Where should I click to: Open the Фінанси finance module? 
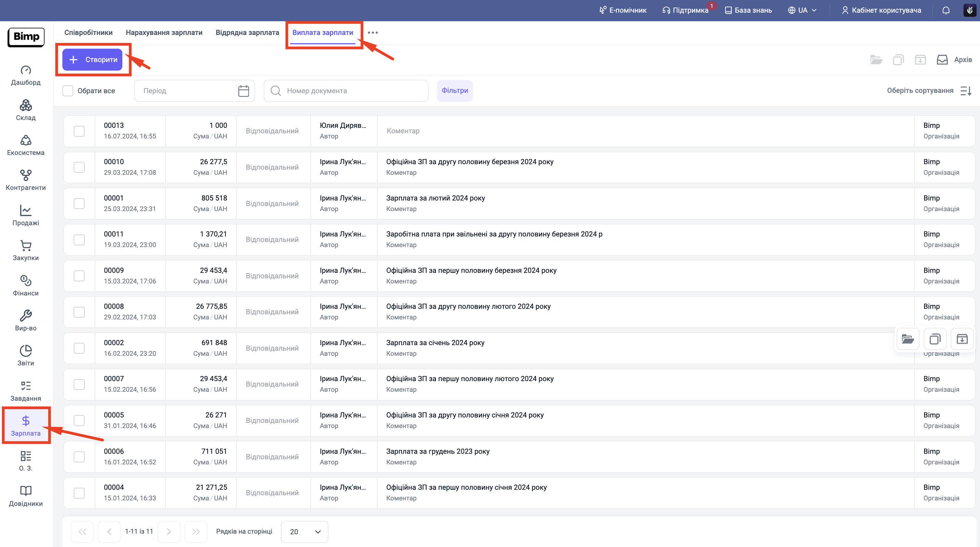point(25,286)
